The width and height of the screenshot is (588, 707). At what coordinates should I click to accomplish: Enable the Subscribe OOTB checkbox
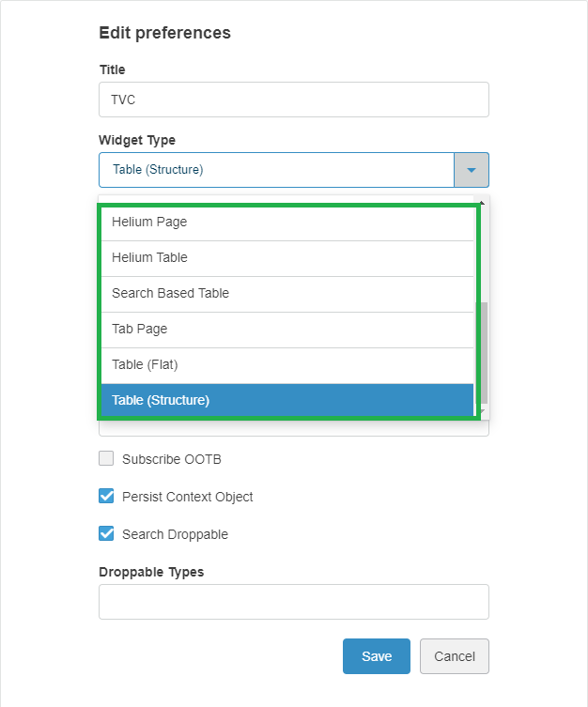click(x=107, y=459)
